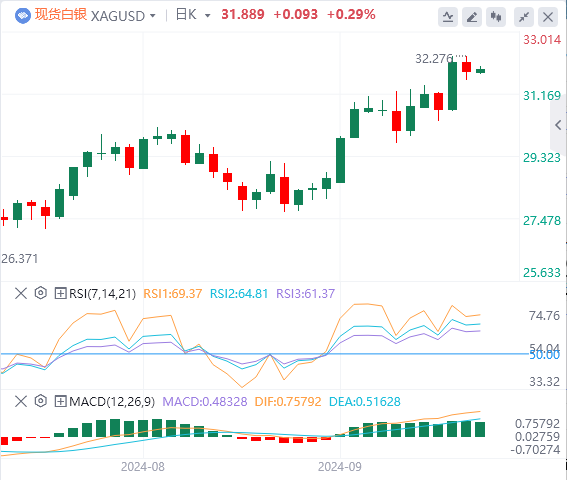Click the 33.014 price axis label
This screenshot has width=567, height=480.
click(x=542, y=39)
